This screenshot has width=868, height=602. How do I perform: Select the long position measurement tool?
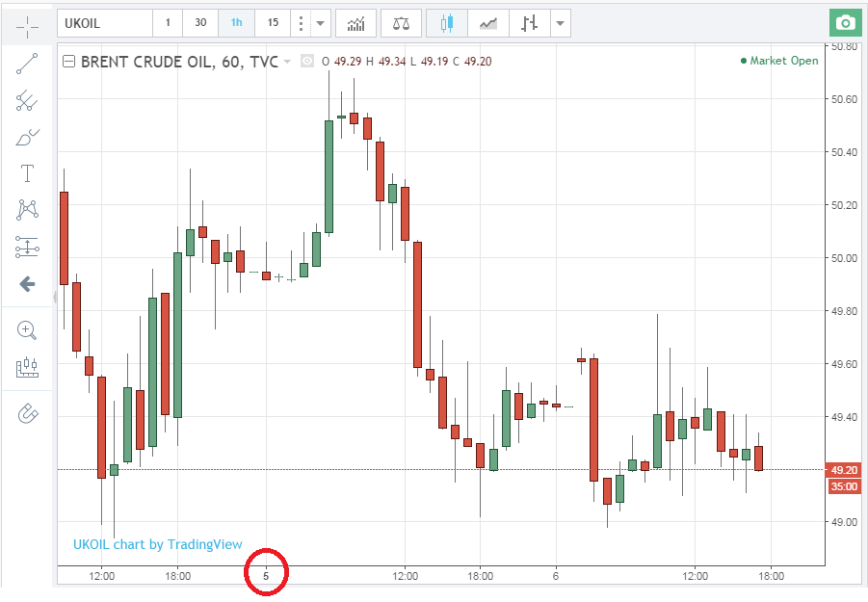[27, 247]
